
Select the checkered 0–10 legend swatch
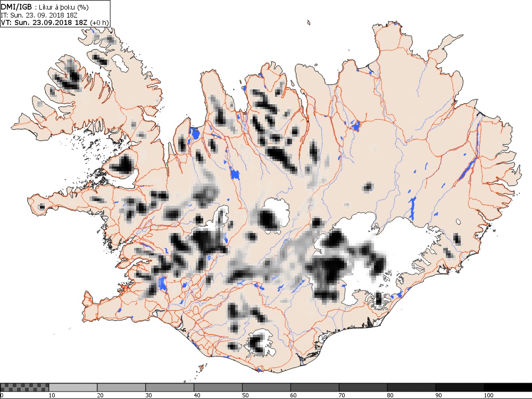25,387
